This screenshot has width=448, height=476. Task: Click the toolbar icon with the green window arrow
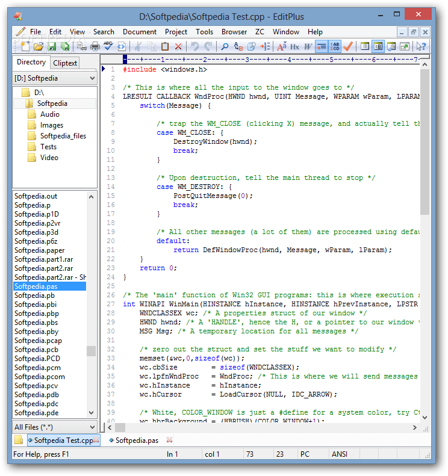click(405, 46)
